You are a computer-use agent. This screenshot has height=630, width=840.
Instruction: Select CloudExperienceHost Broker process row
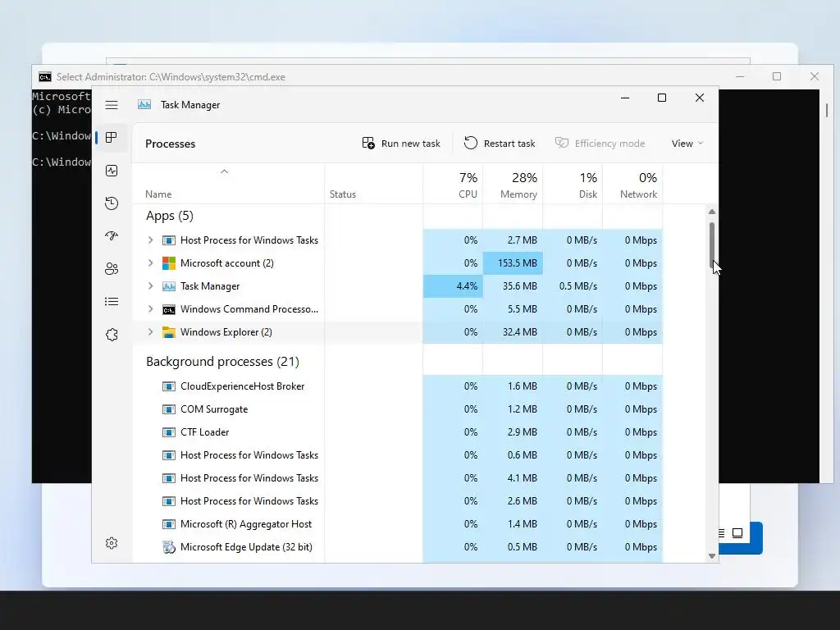[x=398, y=386]
